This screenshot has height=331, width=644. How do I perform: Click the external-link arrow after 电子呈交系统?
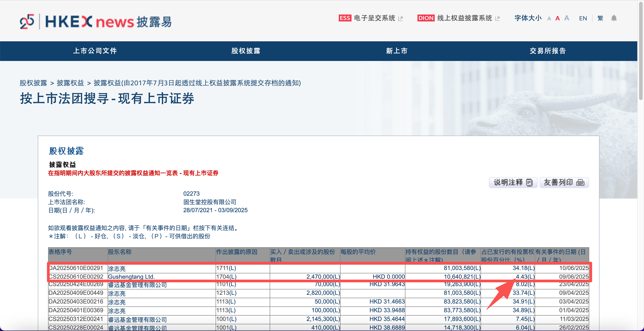(400, 19)
